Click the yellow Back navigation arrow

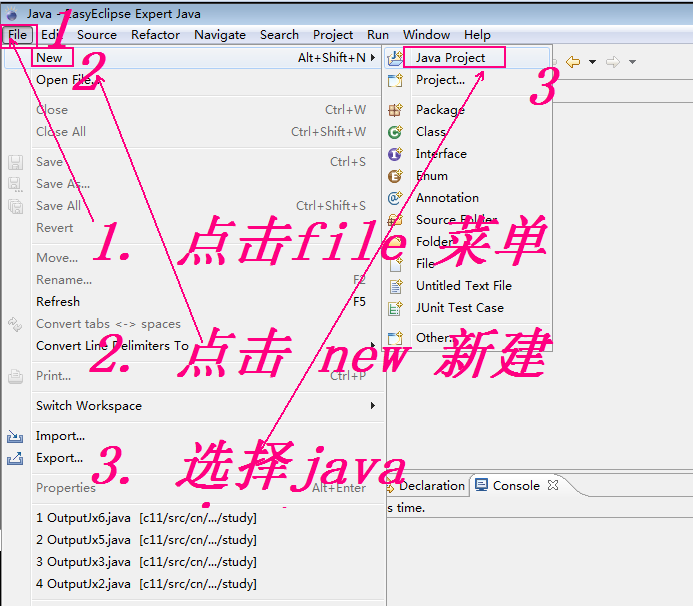click(x=573, y=62)
